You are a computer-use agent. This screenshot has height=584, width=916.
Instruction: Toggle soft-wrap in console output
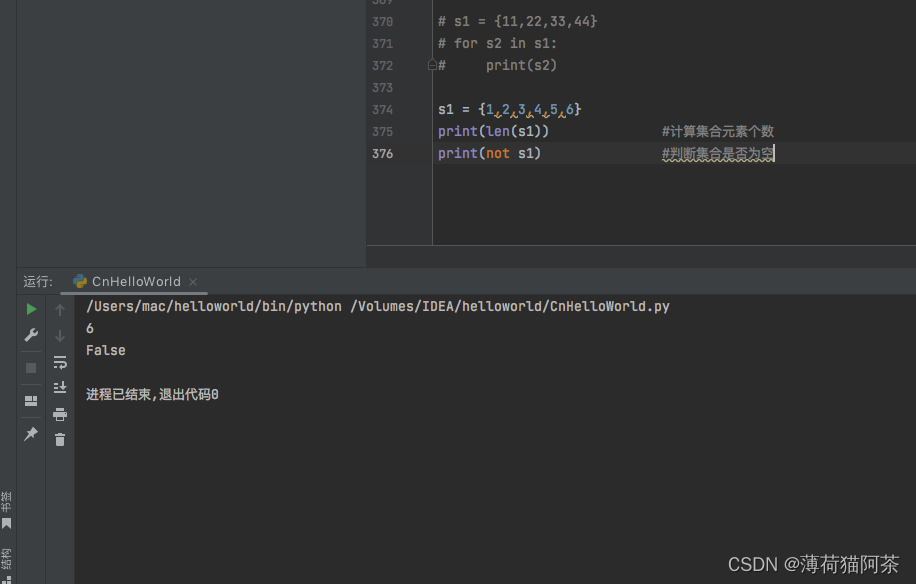coord(60,363)
